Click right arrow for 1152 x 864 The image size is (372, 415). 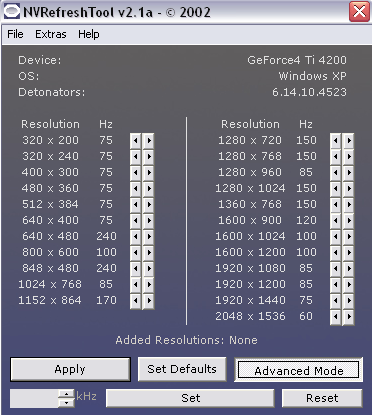point(149,301)
